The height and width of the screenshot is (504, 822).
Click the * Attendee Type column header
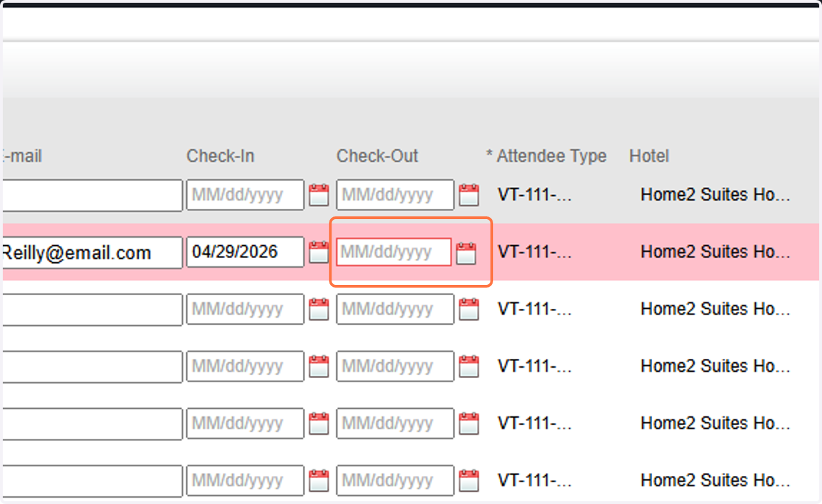coord(547,156)
